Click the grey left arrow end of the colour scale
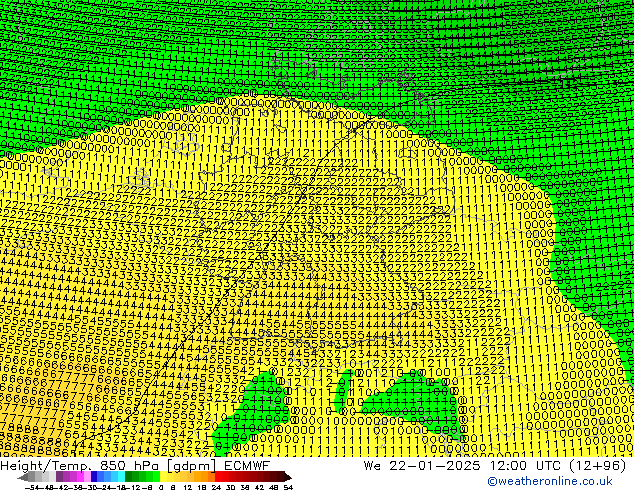Viewport: 634px width, 490px height. pos(23,477)
